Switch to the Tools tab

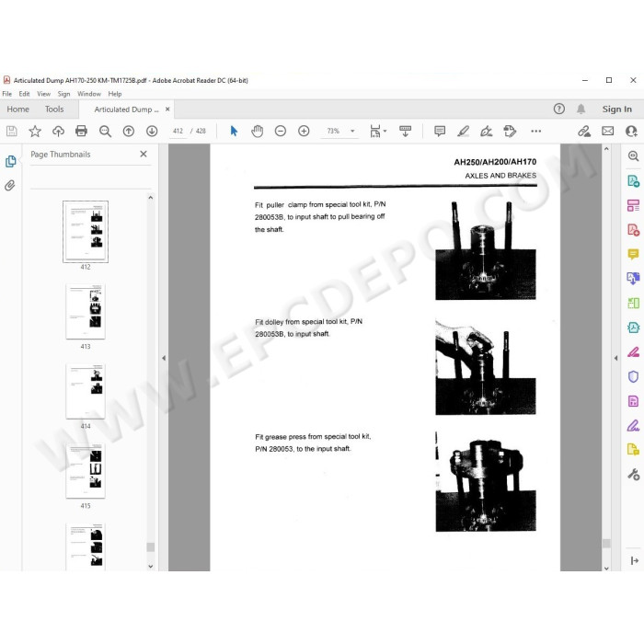click(x=54, y=109)
